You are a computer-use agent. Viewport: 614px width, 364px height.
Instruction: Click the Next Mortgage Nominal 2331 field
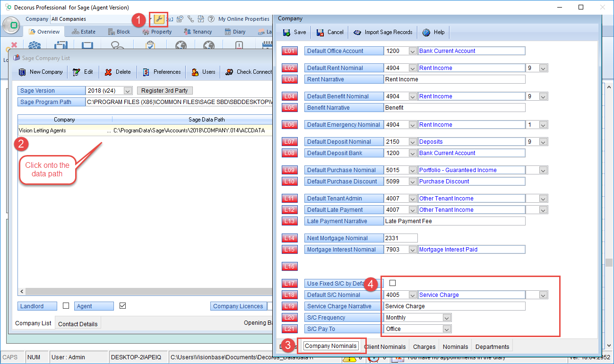(x=401, y=238)
